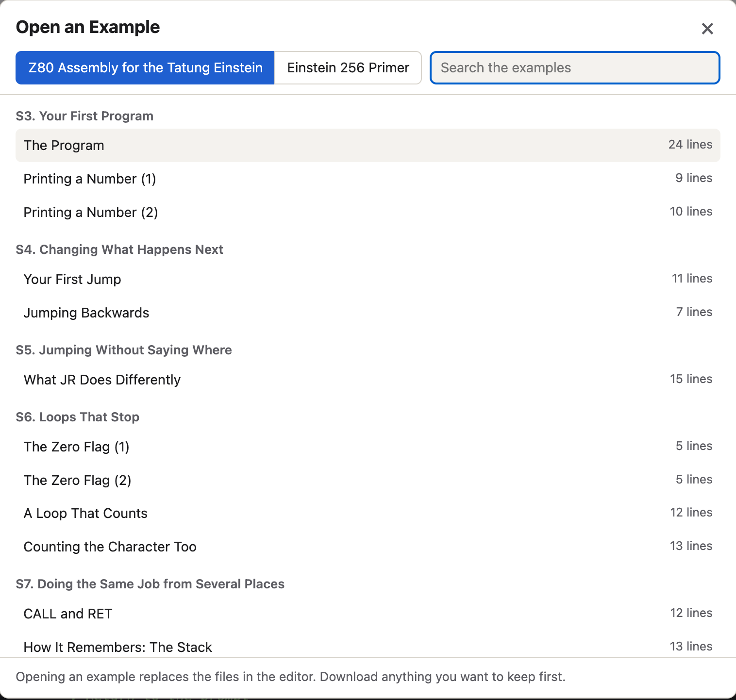This screenshot has height=700, width=736.
Task: Open The Zero Flag (1) example
Action: click(x=368, y=447)
